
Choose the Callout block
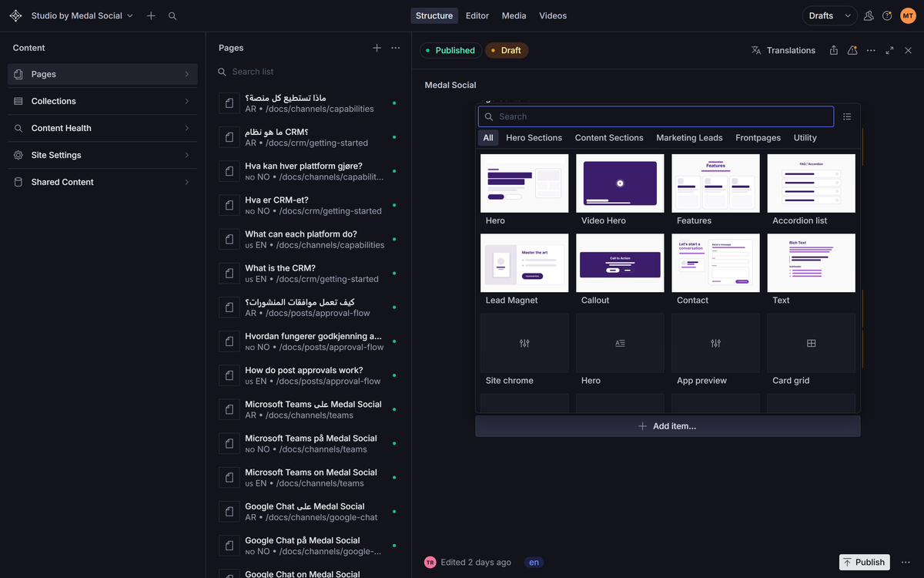point(620,271)
